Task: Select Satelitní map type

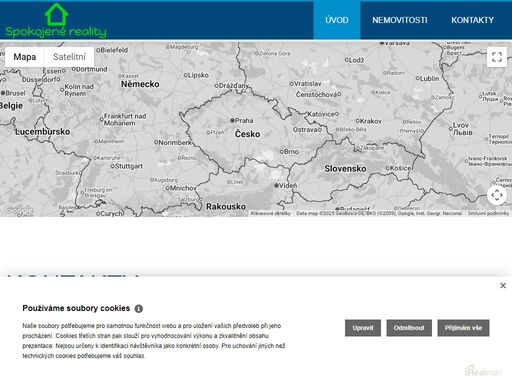Action: pos(69,57)
